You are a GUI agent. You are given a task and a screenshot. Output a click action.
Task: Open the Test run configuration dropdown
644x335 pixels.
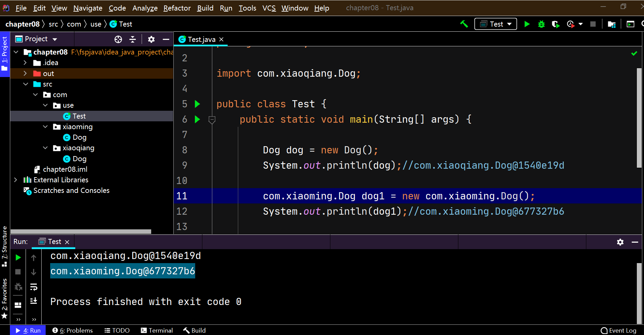pos(496,24)
